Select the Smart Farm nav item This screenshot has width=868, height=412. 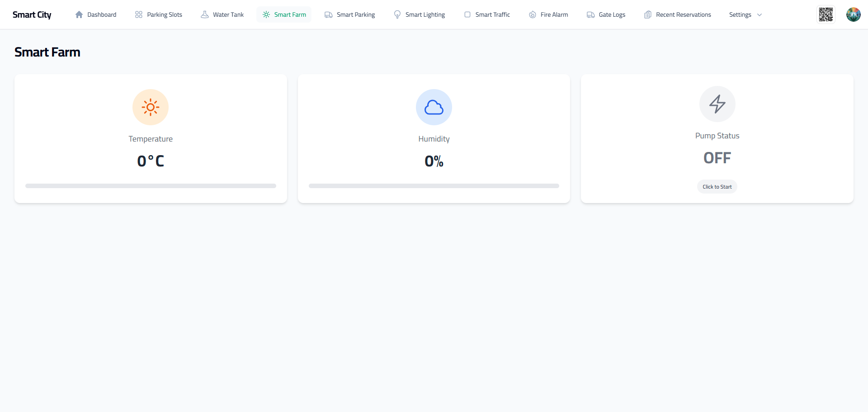click(x=284, y=14)
